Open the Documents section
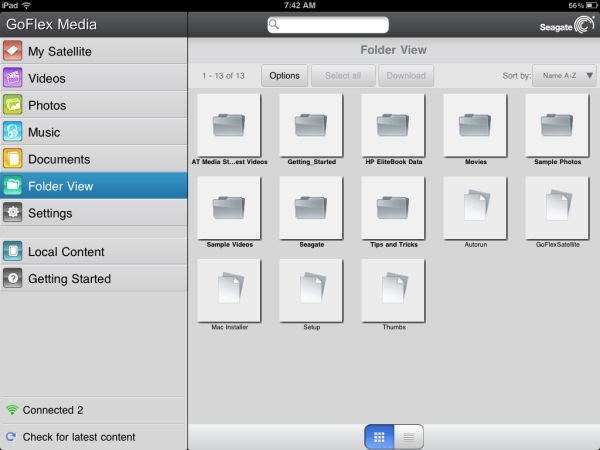 94,159
